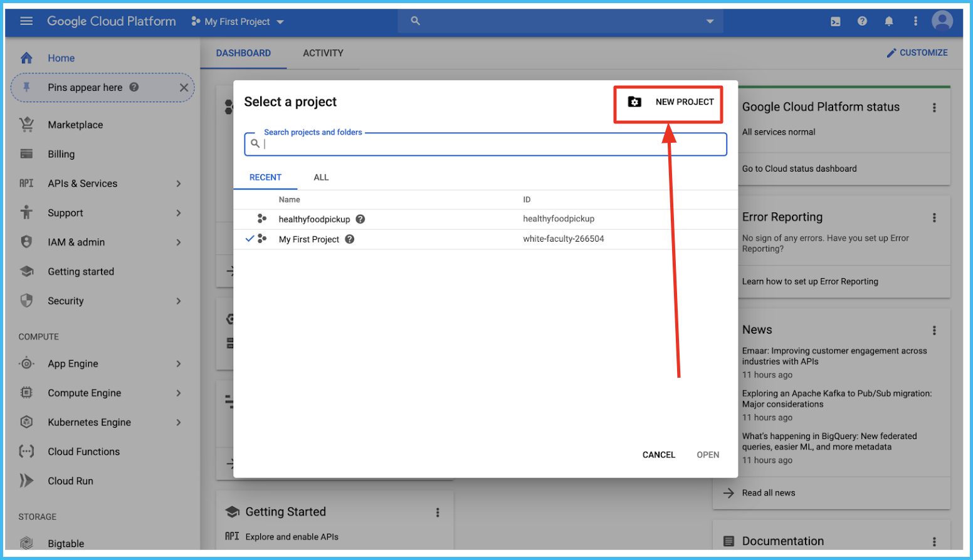Open the header three-dot settings menu
Viewport: 973px width, 560px height.
pyautogui.click(x=916, y=21)
